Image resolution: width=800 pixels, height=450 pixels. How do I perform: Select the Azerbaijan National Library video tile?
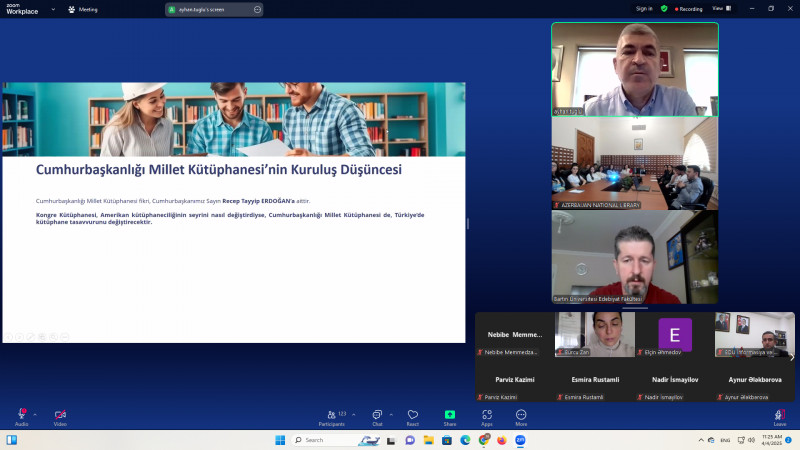pos(635,164)
